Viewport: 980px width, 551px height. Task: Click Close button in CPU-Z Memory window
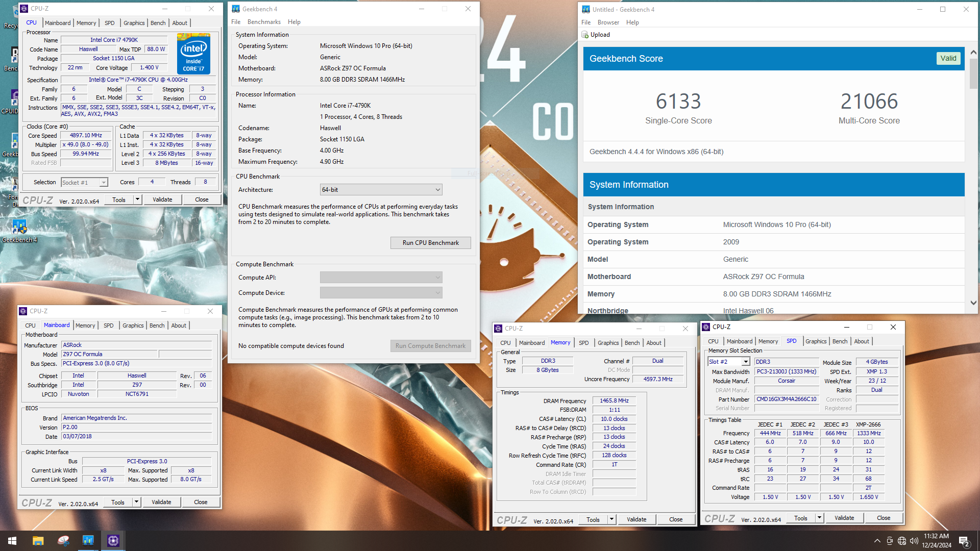(x=676, y=519)
